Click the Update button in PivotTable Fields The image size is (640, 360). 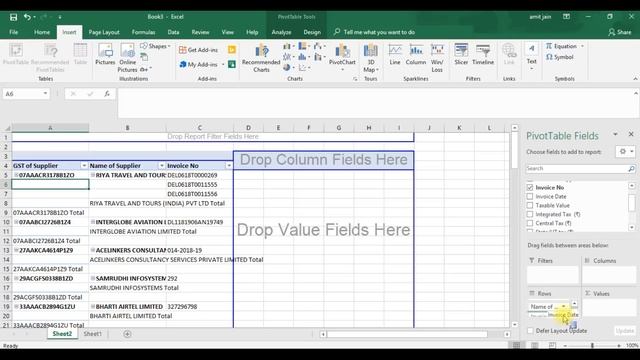click(624, 331)
